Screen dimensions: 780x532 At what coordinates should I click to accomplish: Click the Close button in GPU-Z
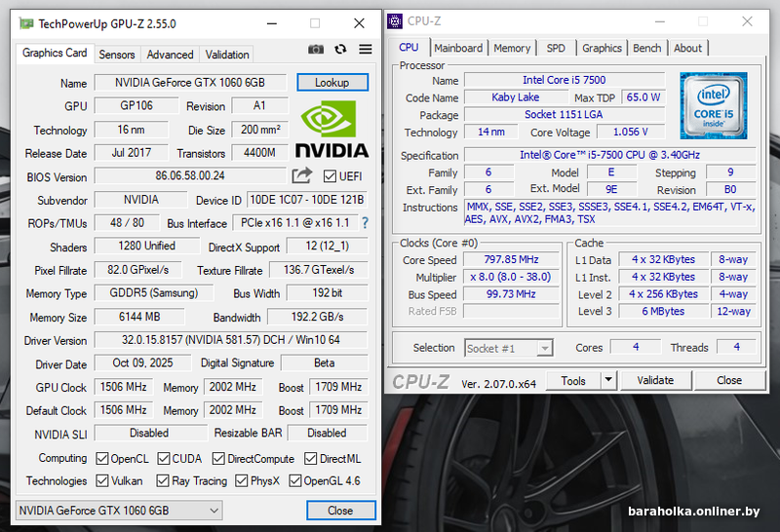(340, 511)
